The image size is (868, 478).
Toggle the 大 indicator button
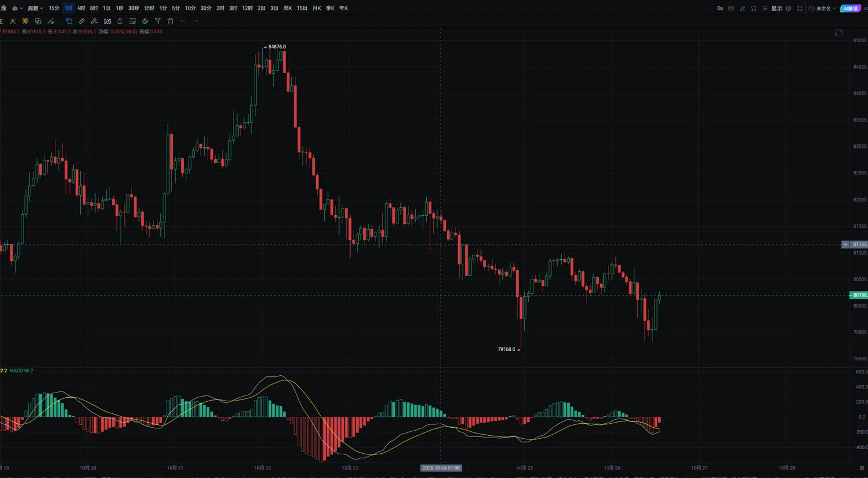point(13,21)
